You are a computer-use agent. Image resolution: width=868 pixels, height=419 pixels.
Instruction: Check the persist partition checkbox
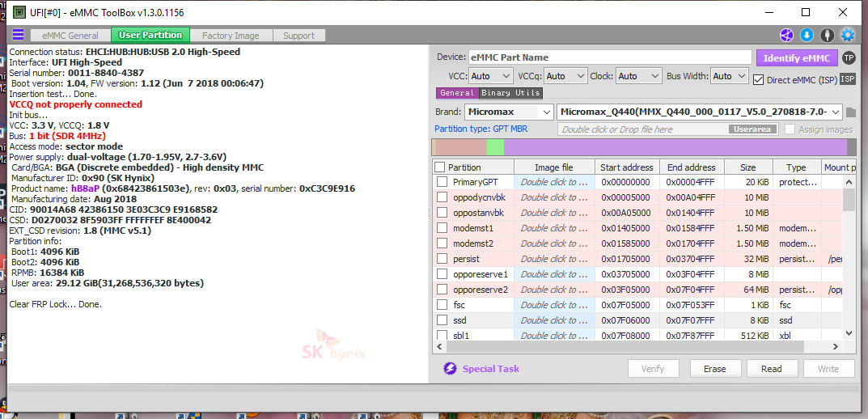(x=442, y=259)
